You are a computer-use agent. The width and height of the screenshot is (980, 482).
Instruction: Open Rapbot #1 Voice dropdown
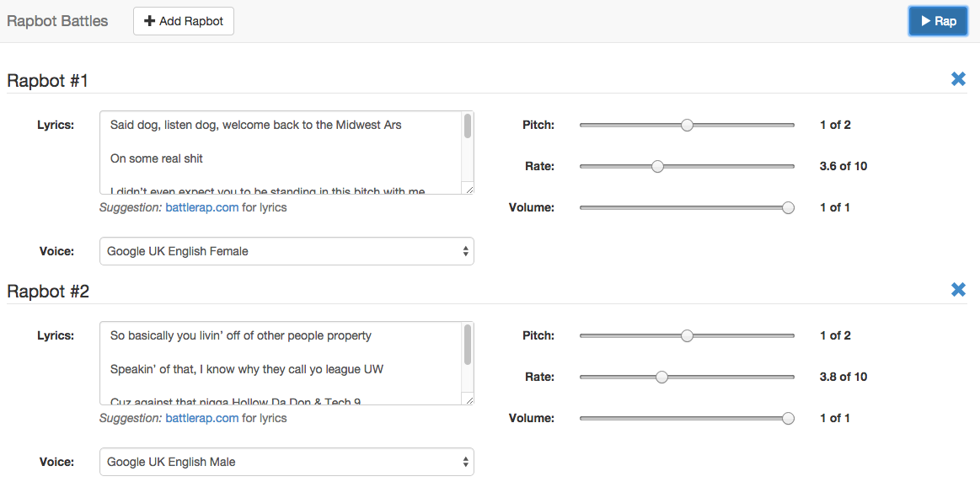pyautogui.click(x=287, y=251)
